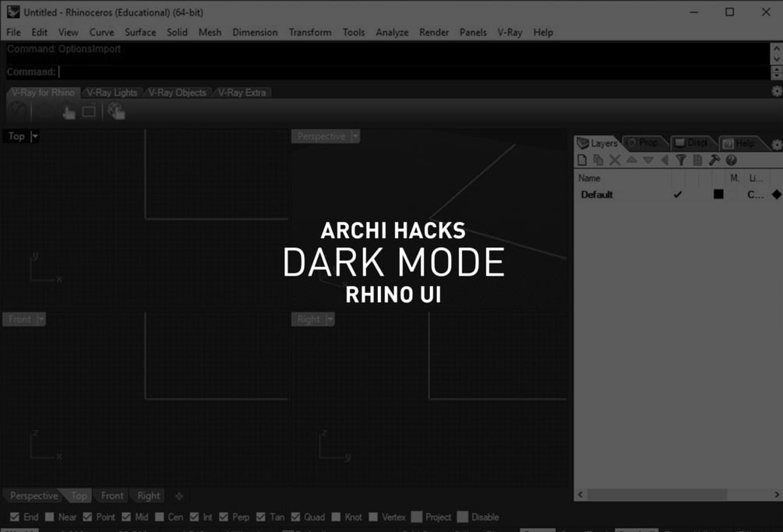Switch to the V-Ray Objects toolbar tab
Screen dimensions: 783x532
tap(178, 93)
